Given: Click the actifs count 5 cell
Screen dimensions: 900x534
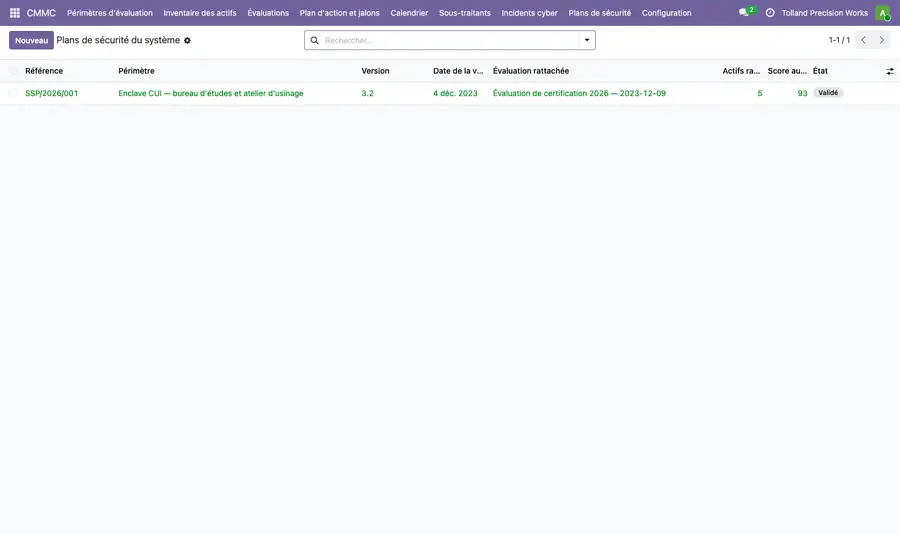Looking at the screenshot, I should (x=759, y=93).
